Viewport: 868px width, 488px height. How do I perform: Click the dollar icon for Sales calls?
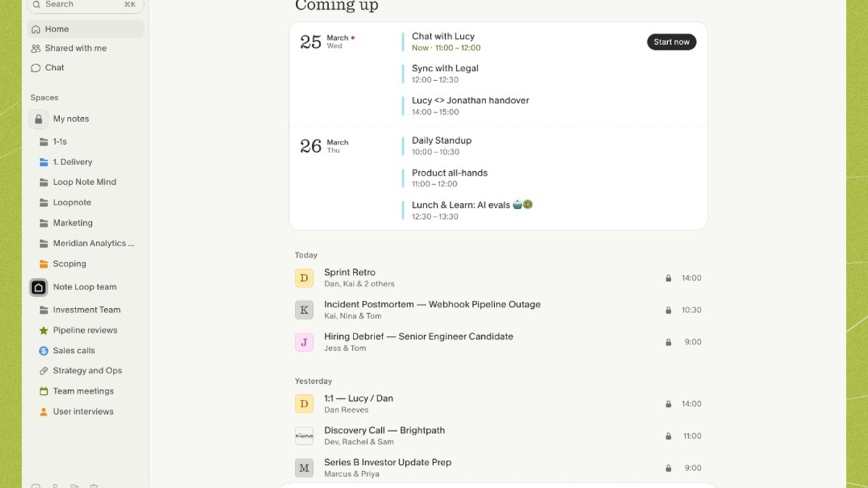pos(43,351)
